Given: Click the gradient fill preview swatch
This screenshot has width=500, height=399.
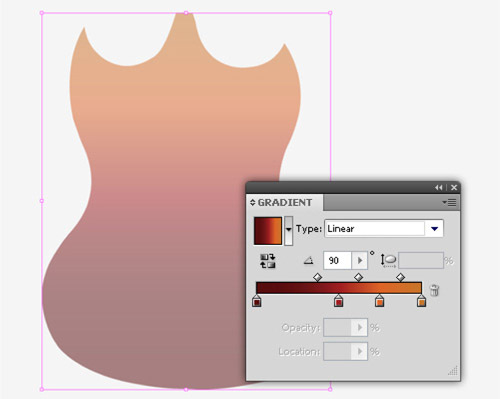Looking at the screenshot, I should coord(268,231).
